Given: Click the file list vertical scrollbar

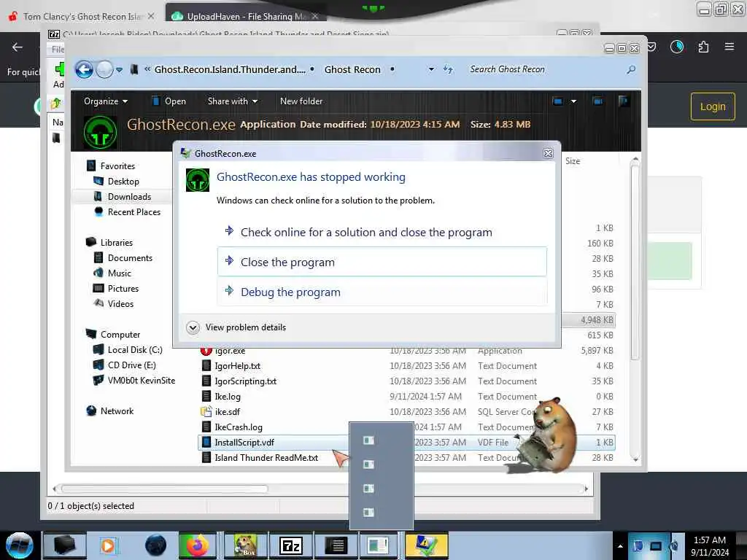Looking at the screenshot, I should pyautogui.click(x=635, y=261).
